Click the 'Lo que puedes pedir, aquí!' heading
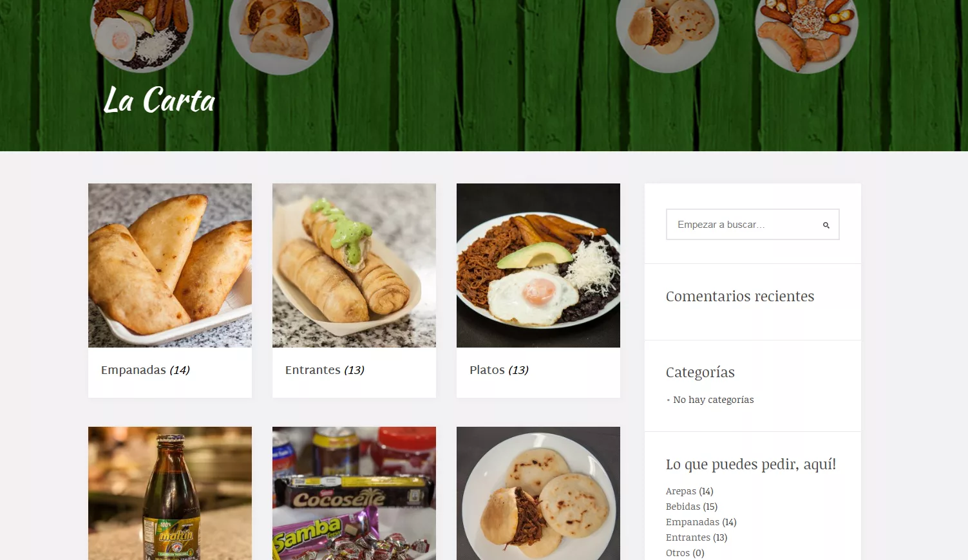Image resolution: width=968 pixels, height=560 pixels. [x=751, y=465]
